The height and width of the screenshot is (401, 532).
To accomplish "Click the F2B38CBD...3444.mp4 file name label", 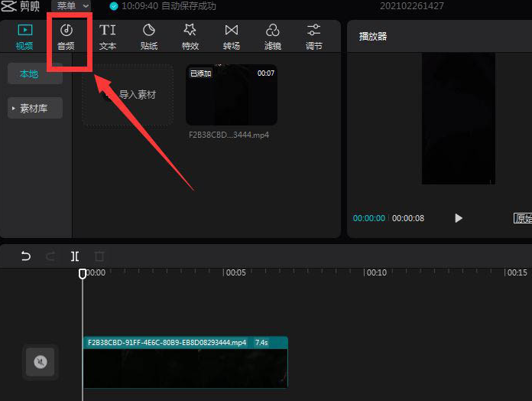I will (229, 135).
